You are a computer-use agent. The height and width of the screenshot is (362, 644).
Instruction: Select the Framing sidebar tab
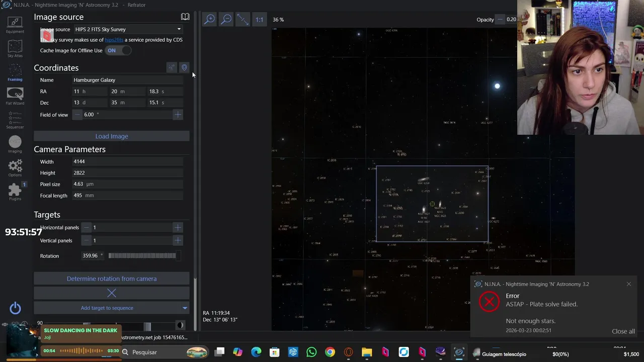15,72
